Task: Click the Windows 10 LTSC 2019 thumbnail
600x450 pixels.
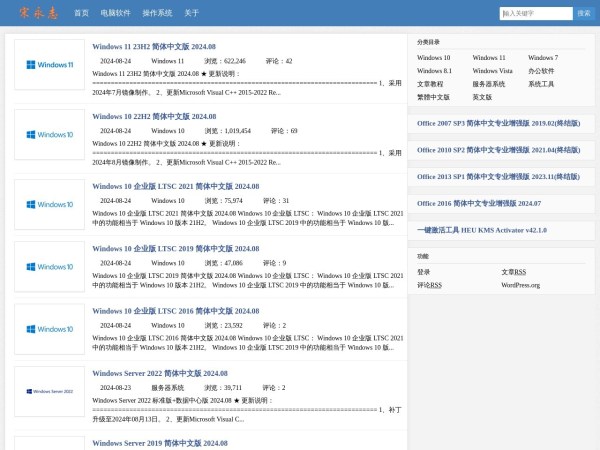Action: pyautogui.click(x=49, y=267)
